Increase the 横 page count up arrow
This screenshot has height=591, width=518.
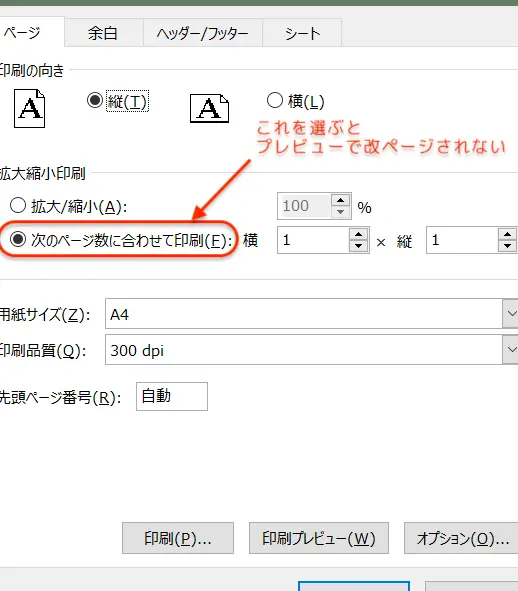(x=358, y=235)
